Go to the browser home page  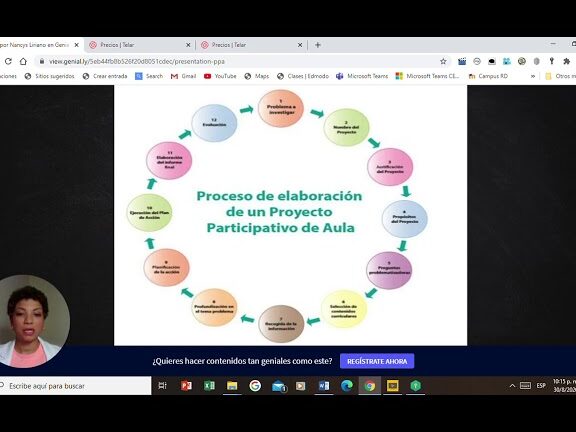23,61
